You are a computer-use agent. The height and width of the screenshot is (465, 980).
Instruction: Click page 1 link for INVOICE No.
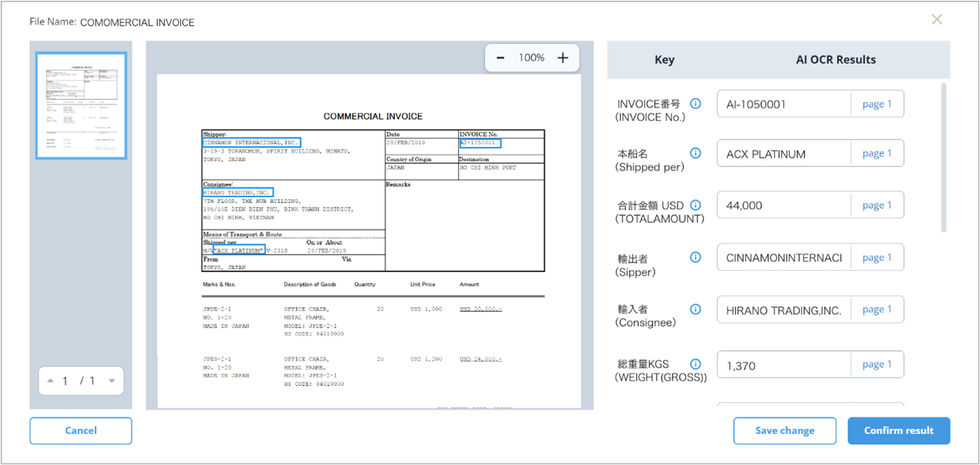(877, 104)
